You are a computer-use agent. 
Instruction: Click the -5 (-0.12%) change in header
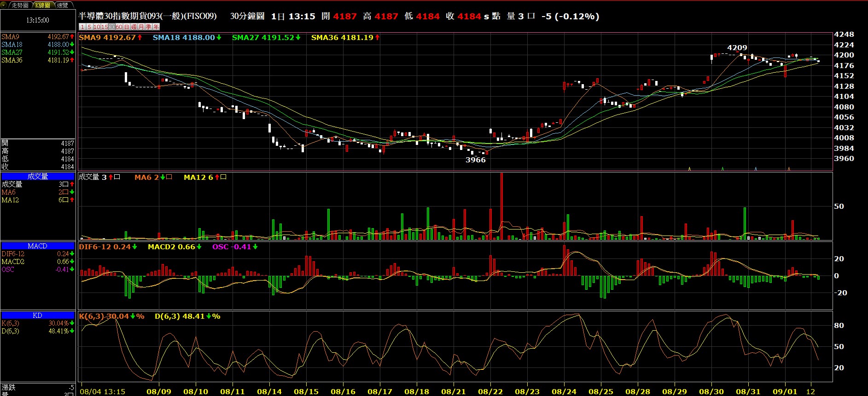570,16
